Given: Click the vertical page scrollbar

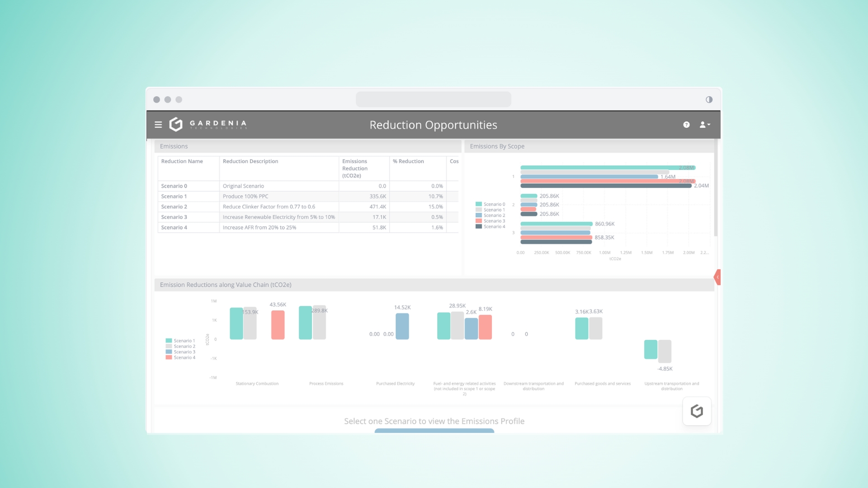Looking at the screenshot, I should (x=716, y=188).
